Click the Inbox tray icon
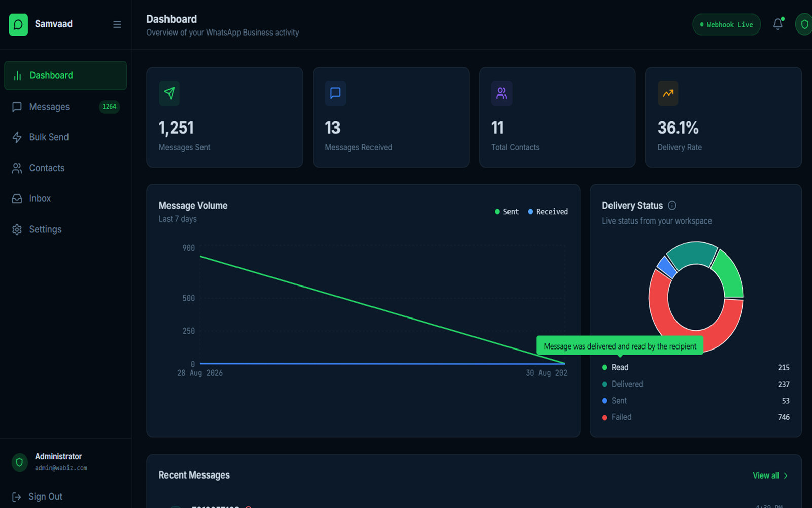Viewport: 812px width, 508px height. [17, 198]
